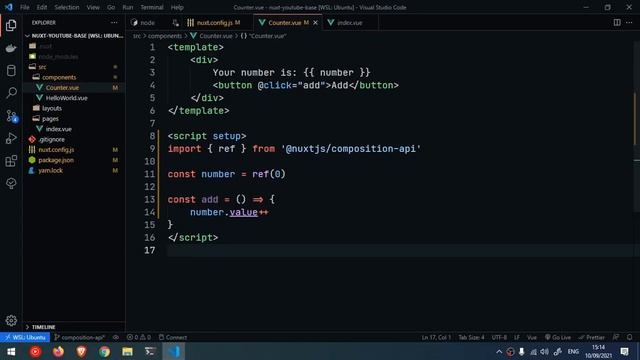Open the database view in activity bar

coord(11,71)
